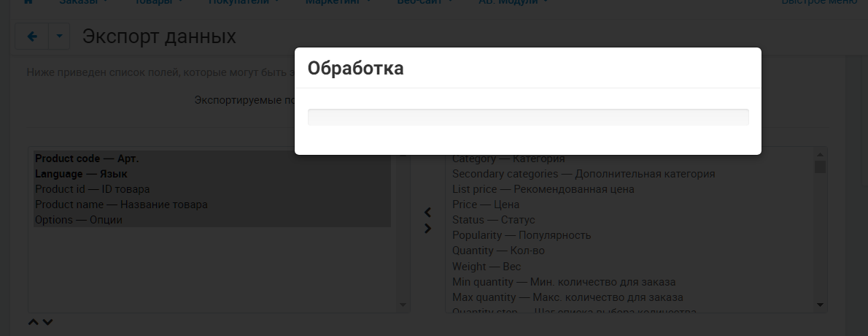Select 'Options — Опции' entry
Screen dimensions: 868x336
point(212,220)
